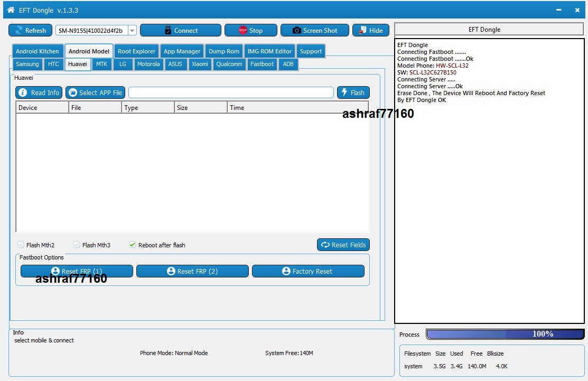Select the HTC brand tab

point(53,64)
